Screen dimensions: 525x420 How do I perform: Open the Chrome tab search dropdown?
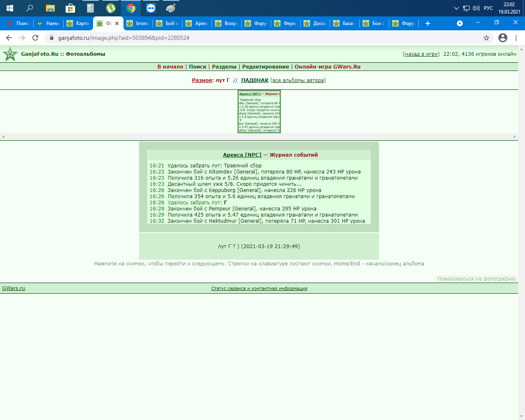click(460, 23)
